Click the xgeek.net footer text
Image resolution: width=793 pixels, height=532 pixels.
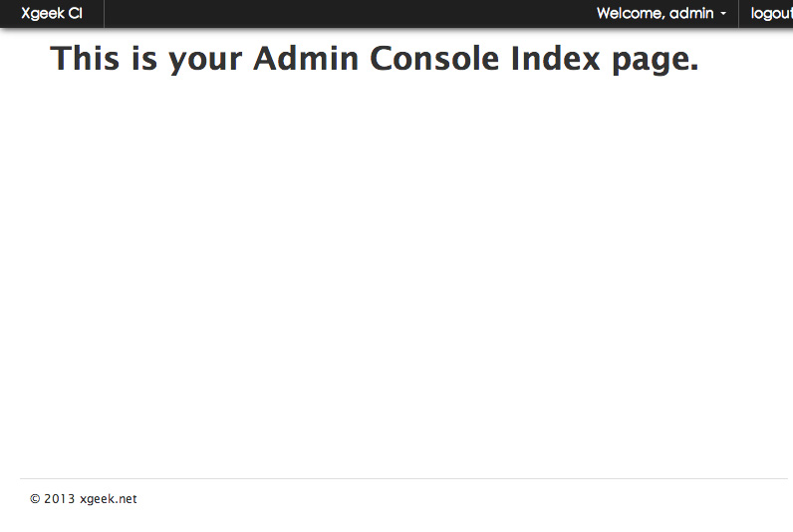(x=109, y=498)
